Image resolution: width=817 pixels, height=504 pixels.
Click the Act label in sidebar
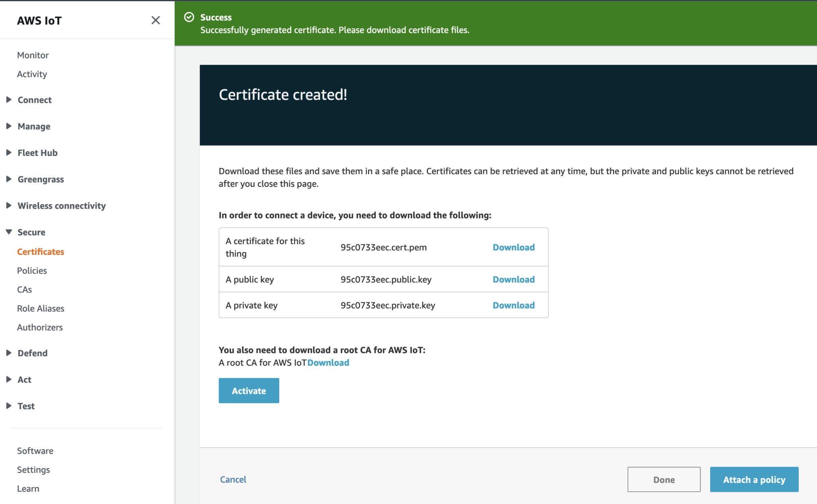[24, 380]
